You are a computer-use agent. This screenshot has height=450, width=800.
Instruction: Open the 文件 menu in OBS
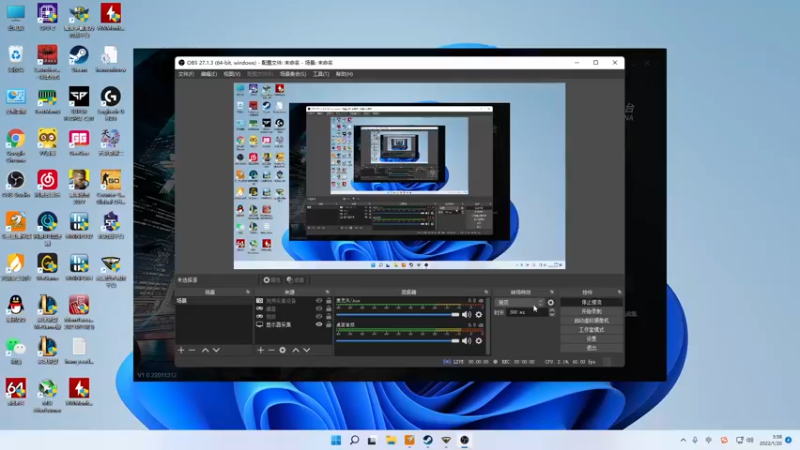coord(186,74)
